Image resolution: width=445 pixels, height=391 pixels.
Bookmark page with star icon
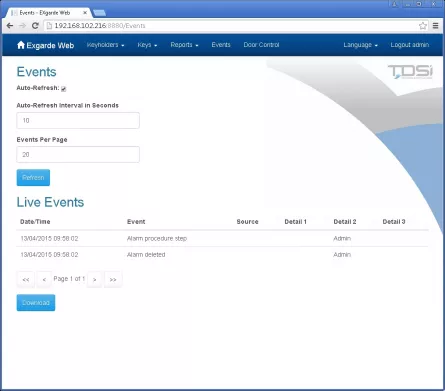(423, 26)
